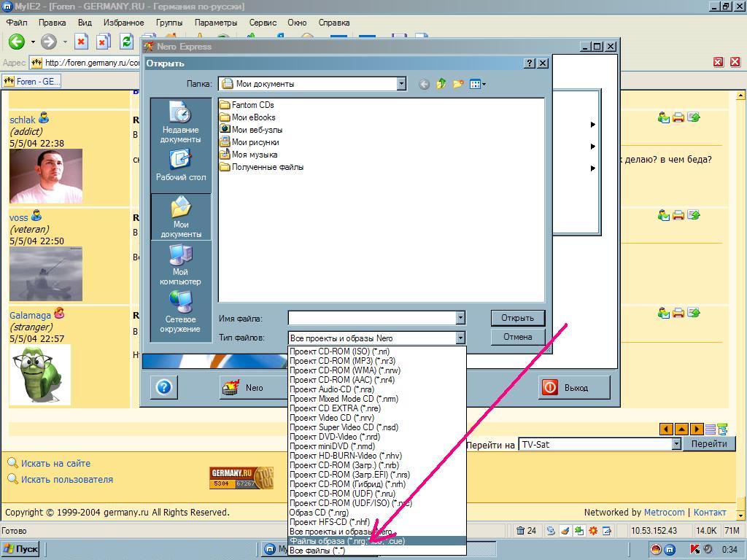Click the grey Forward arrow in MyIE2

click(48, 42)
